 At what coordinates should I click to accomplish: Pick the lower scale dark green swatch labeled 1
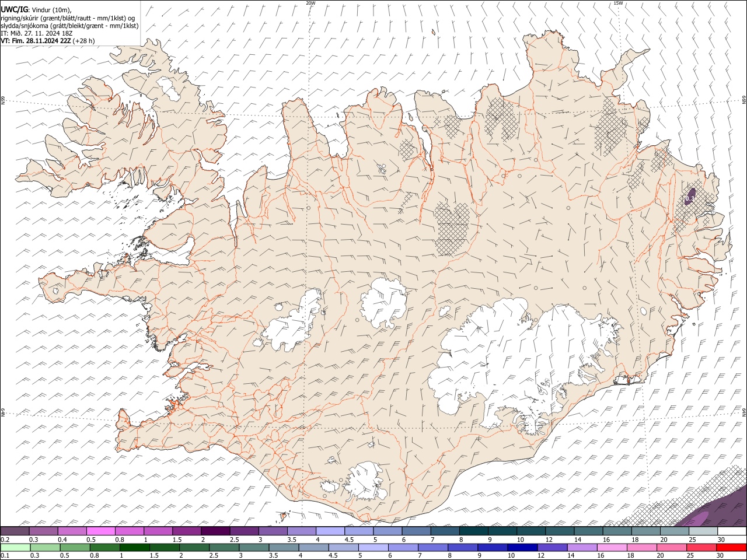pyautogui.click(x=134, y=548)
